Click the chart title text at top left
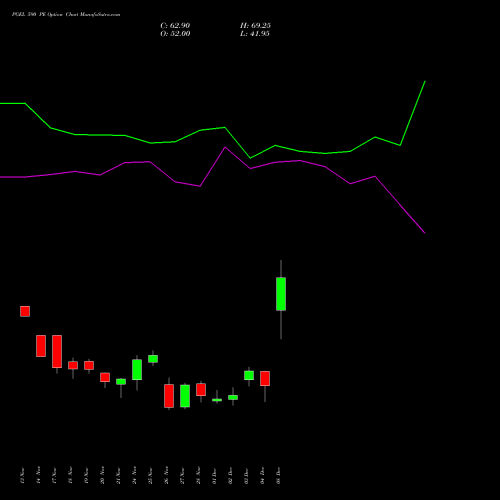This screenshot has height=500, width=500. 66,15
